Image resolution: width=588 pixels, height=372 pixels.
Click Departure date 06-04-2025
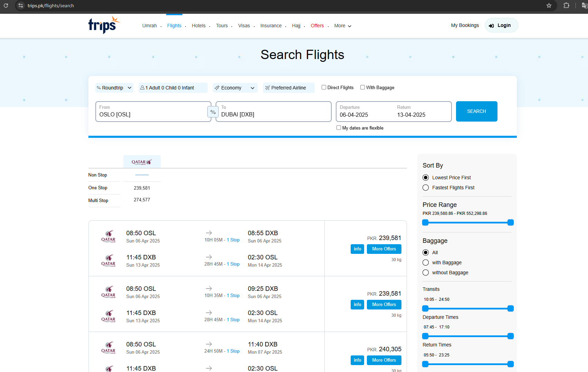tap(354, 115)
